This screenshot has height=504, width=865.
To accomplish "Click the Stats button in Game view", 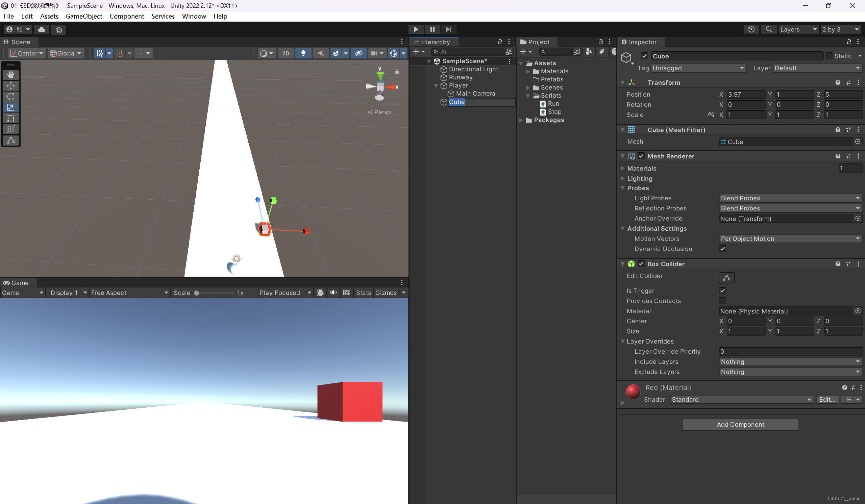I will (363, 293).
